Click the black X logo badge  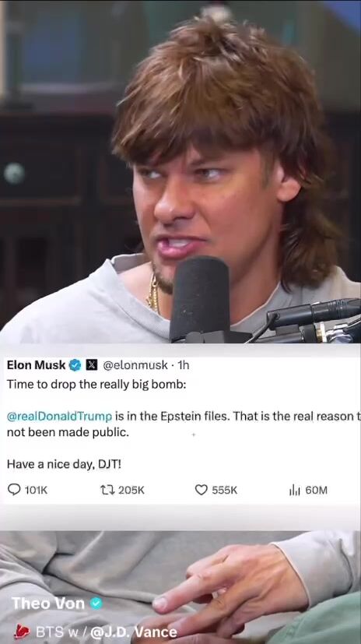click(92, 364)
